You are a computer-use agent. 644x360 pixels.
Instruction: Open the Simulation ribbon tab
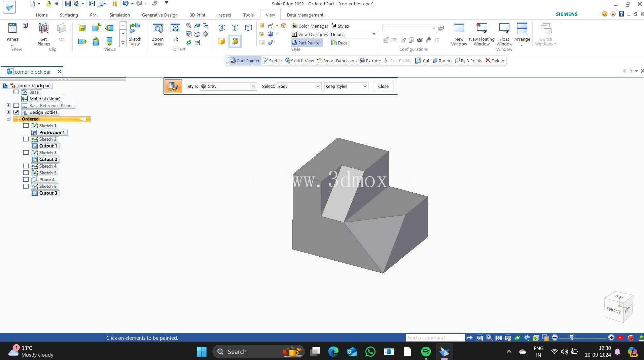click(119, 15)
